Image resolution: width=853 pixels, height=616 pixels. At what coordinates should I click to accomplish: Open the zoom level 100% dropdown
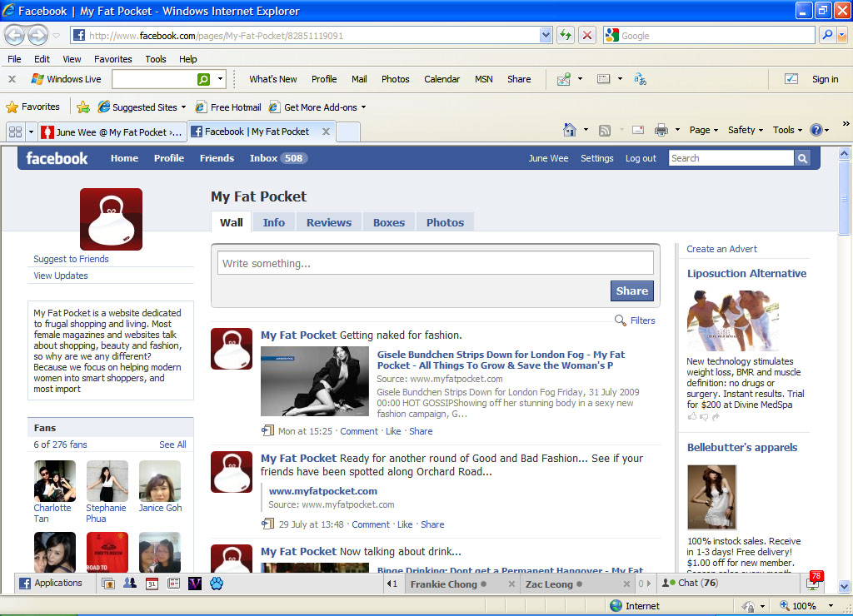(831, 606)
